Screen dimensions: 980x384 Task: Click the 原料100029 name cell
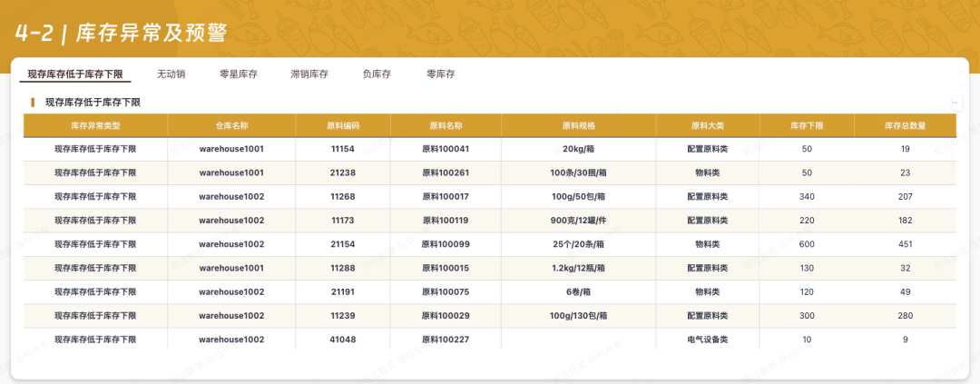(446, 315)
